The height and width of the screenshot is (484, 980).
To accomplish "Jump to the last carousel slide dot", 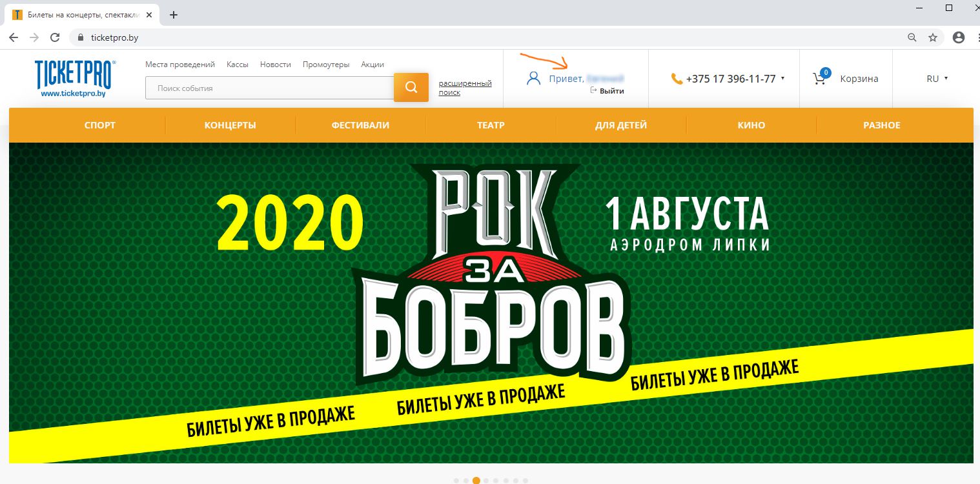I will (526, 481).
